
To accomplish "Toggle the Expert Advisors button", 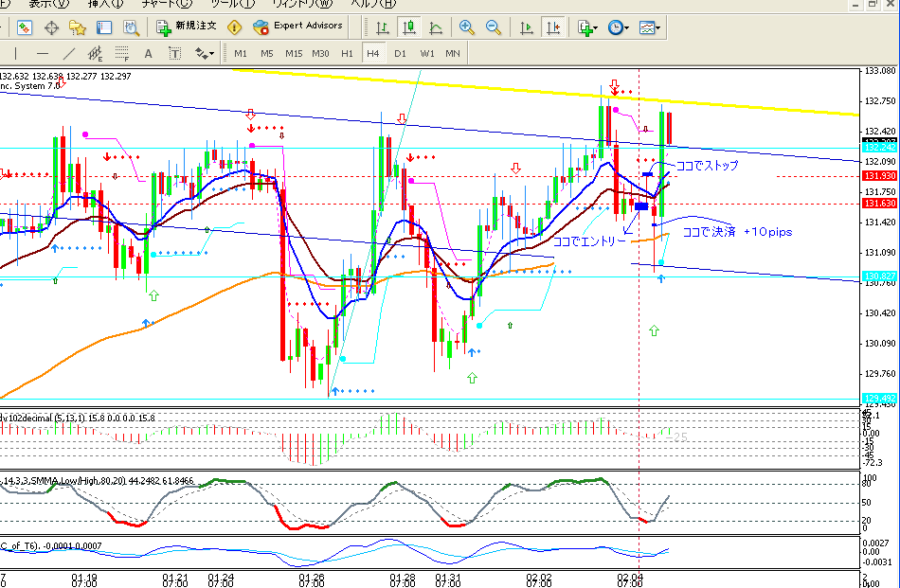I will click(x=298, y=27).
